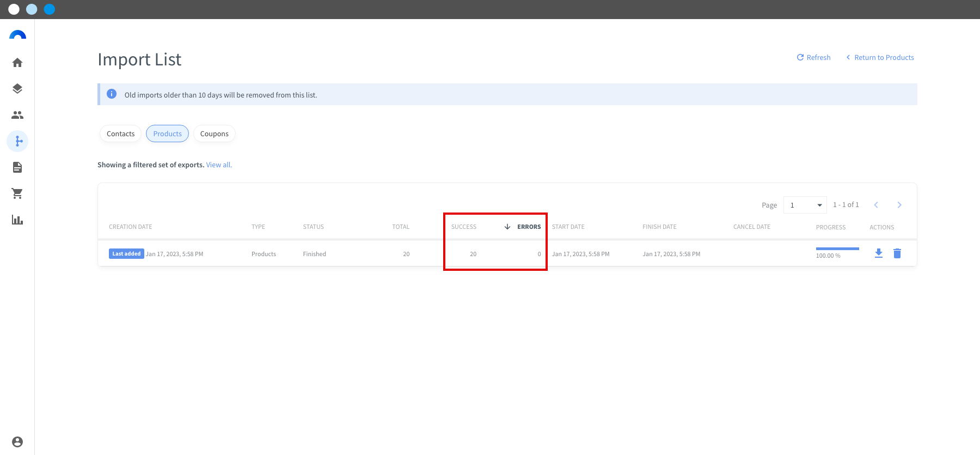Select the Products filter tab
This screenshot has width=980, height=455.
[x=167, y=134]
